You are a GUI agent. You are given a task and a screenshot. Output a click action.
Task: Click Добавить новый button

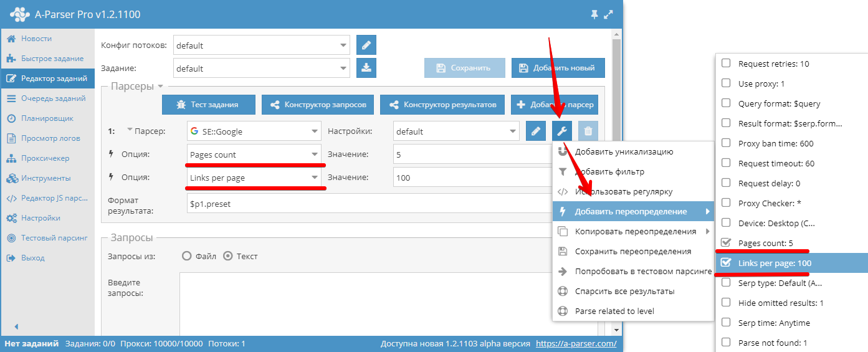(x=558, y=68)
